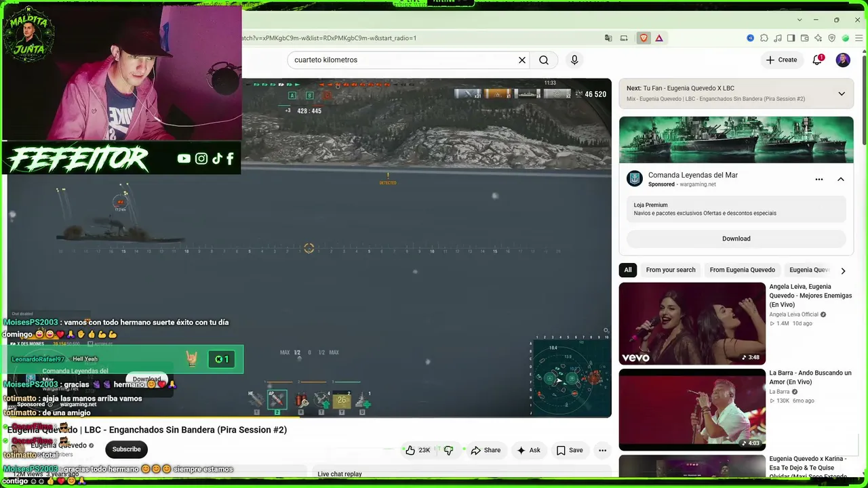This screenshot has width=868, height=488.
Task: Open 'Angela Leiva, Eugenia Quevedo - Mejores Enemigas' title
Action: click(x=810, y=296)
